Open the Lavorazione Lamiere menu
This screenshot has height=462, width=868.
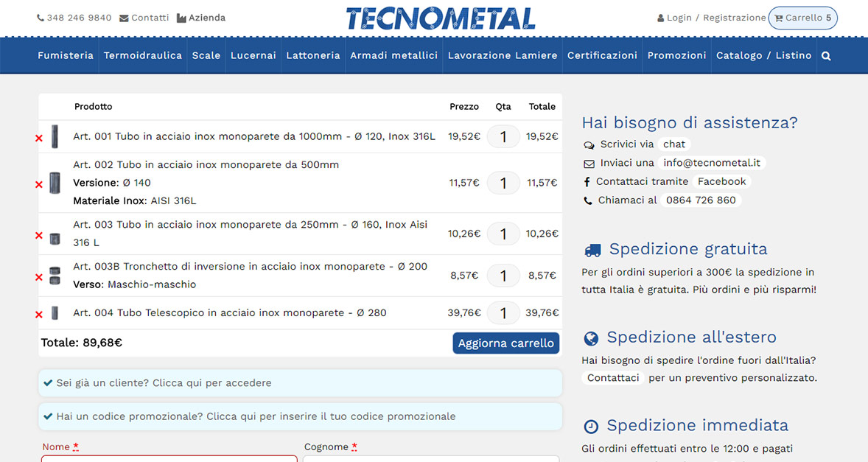point(502,55)
